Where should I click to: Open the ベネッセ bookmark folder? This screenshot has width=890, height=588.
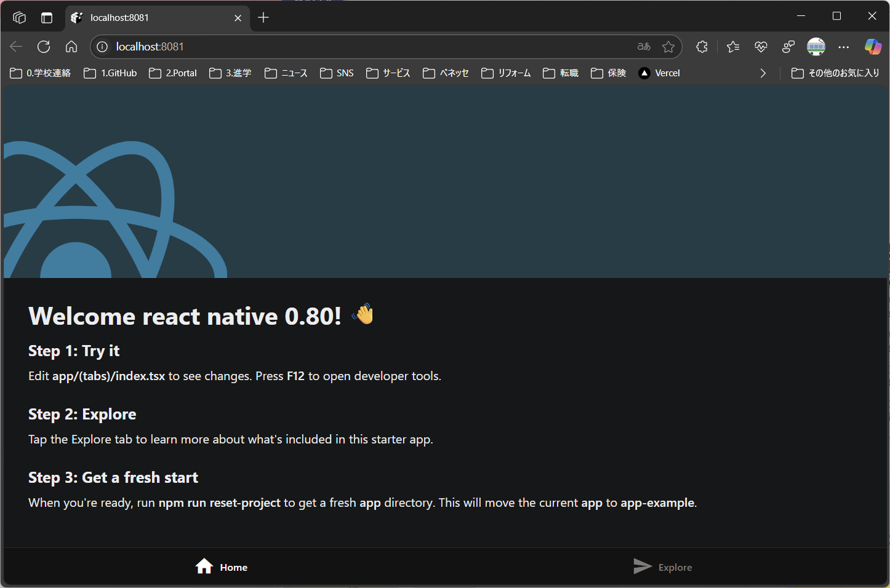(x=446, y=73)
